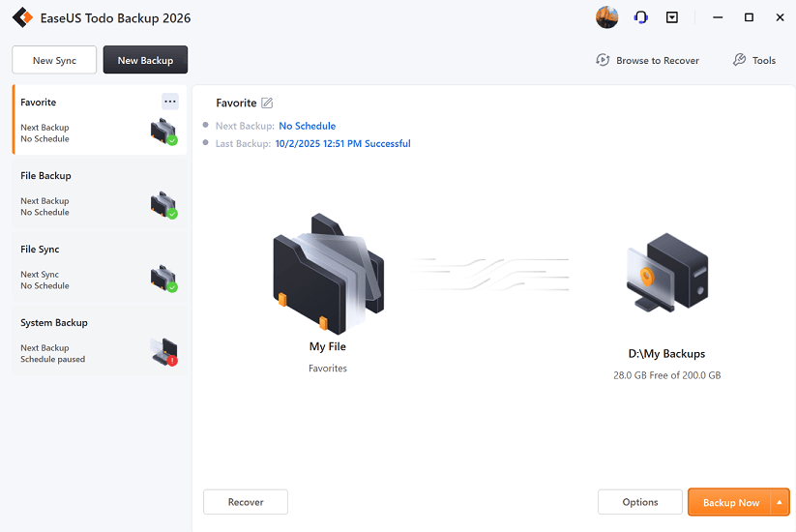
Task: Edit the Favorite task name with pencil icon
Action: (267, 103)
